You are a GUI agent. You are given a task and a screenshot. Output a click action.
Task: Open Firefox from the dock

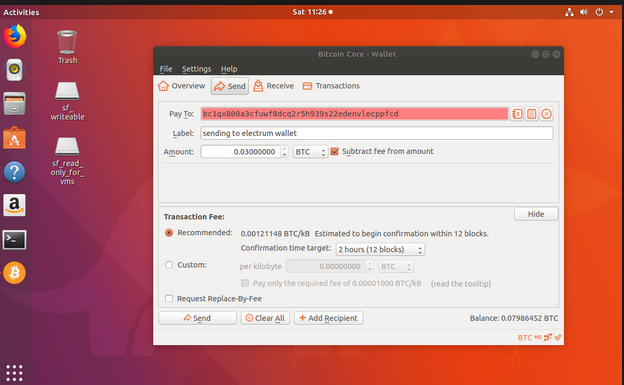(15, 36)
